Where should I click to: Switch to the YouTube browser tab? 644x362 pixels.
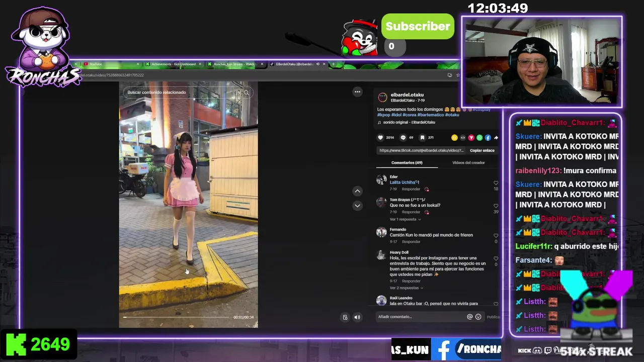[x=111, y=64]
